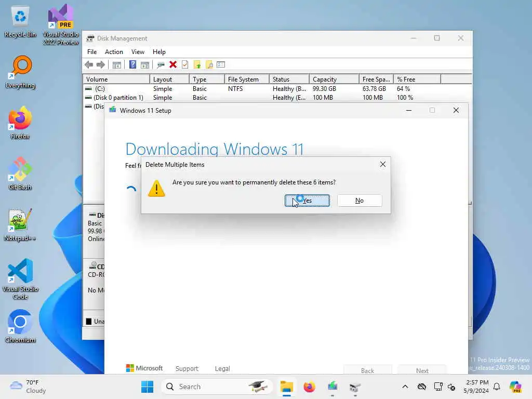The image size is (532, 399).
Task: Click the red X Delete toolbar icon
Action: click(x=173, y=65)
